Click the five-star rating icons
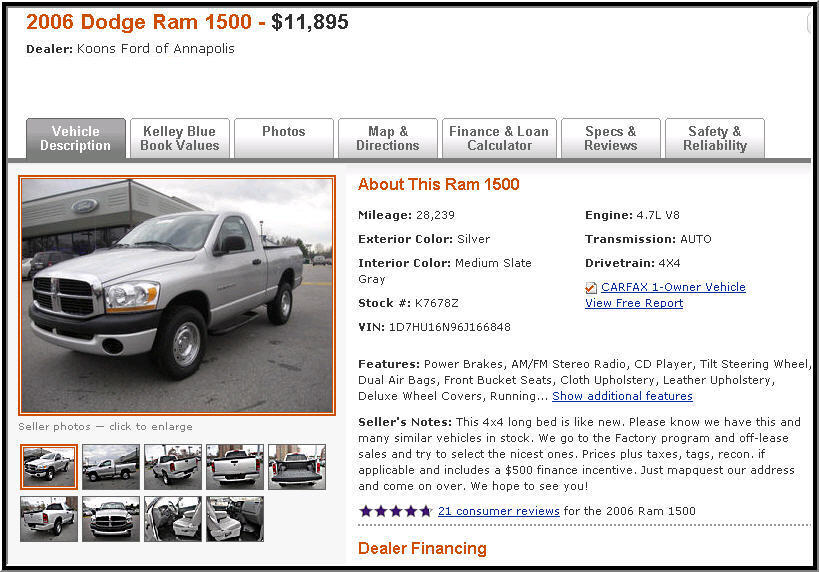The height and width of the screenshot is (572, 819). (396, 511)
